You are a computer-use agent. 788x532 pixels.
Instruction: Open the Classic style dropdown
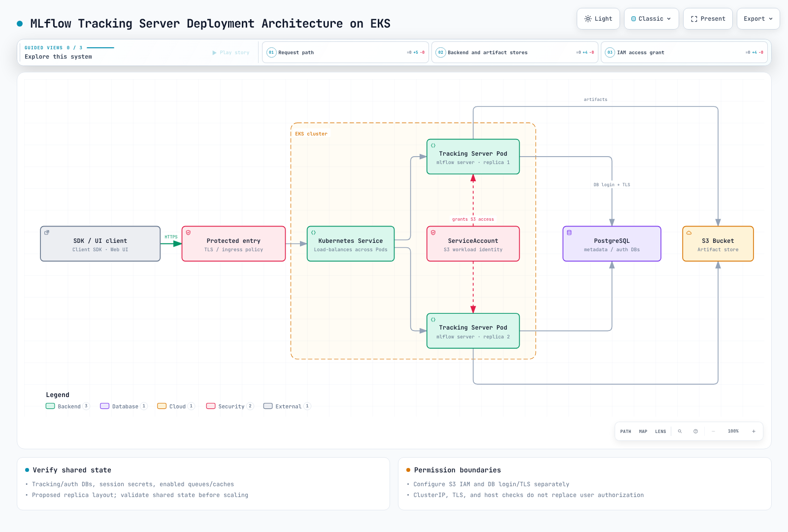point(651,19)
